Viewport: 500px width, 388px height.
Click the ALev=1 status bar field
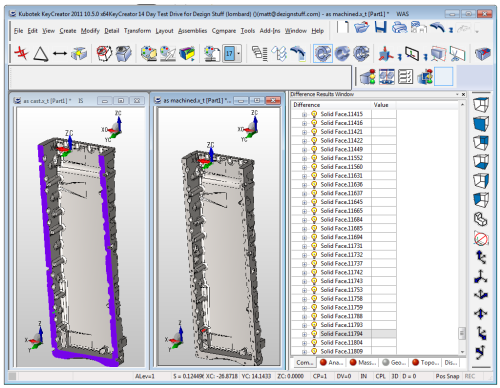point(145,376)
